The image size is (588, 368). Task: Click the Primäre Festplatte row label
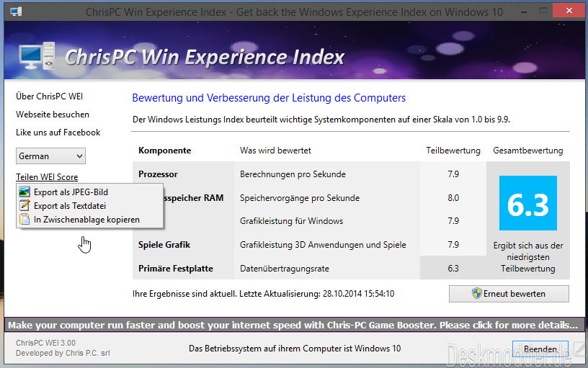coord(176,269)
